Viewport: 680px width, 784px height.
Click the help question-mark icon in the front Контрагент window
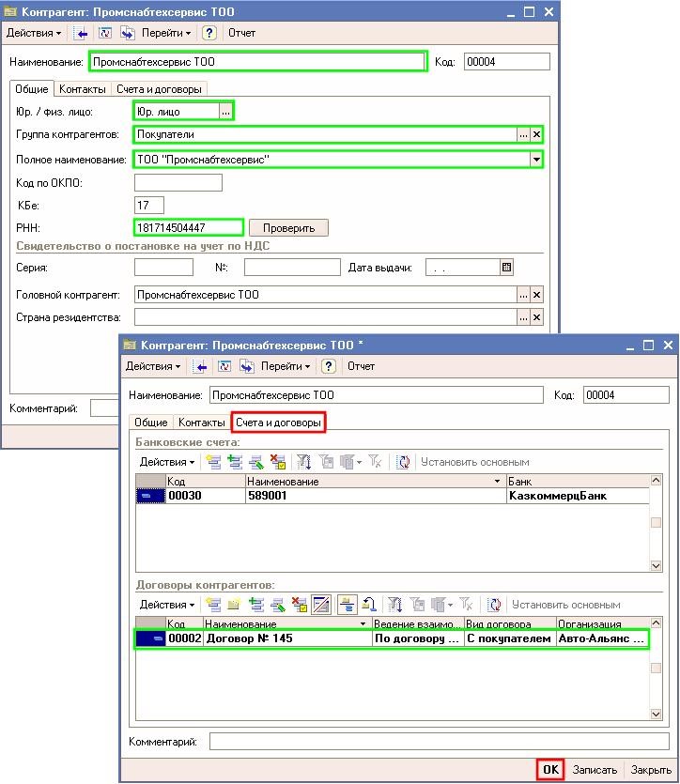[x=329, y=366]
